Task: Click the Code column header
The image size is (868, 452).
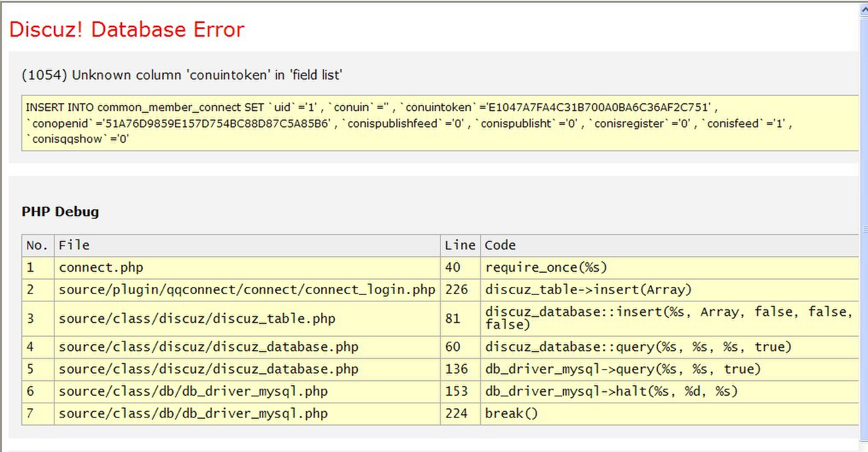Action: [x=500, y=245]
